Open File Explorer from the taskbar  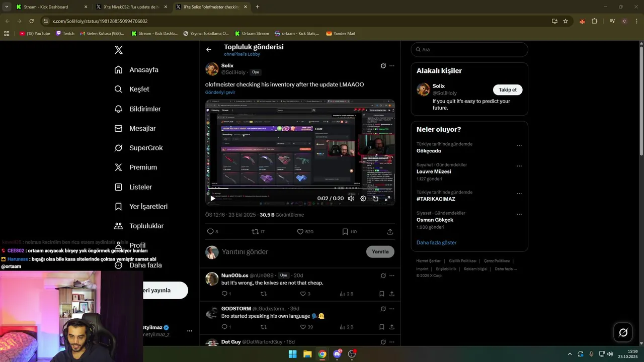pos(307,354)
